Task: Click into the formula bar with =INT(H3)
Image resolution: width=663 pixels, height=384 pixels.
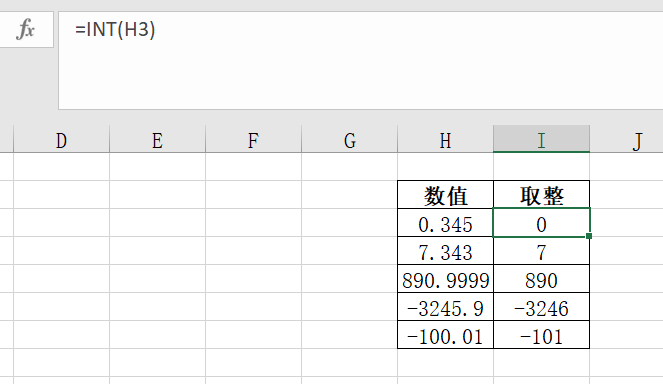Action: (x=360, y=60)
